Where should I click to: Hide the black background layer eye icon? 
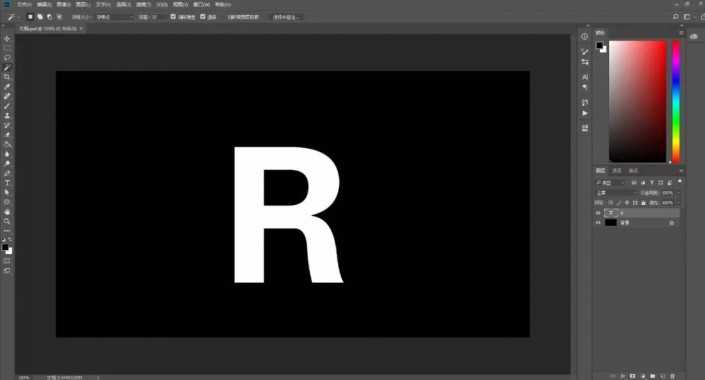point(598,223)
